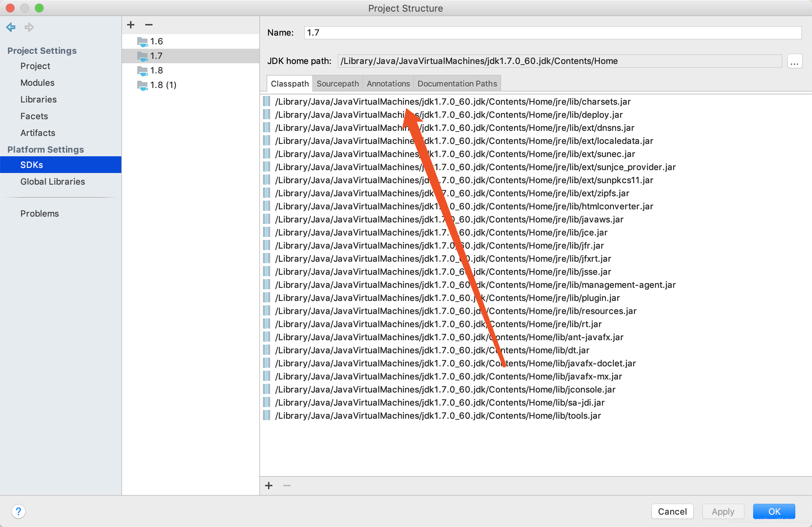This screenshot has height=527, width=812.
Task: Click the back navigation arrow
Action: (x=11, y=27)
